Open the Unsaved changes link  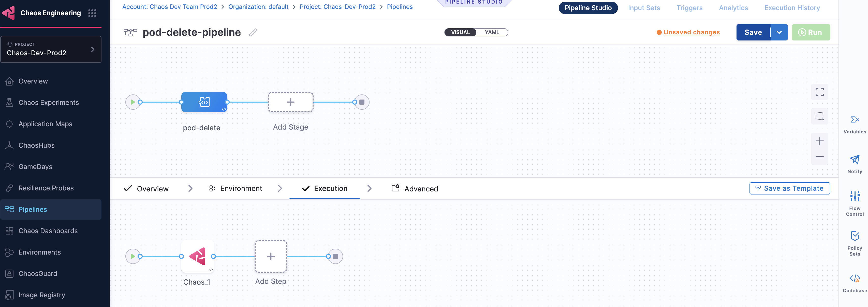pyautogui.click(x=692, y=32)
